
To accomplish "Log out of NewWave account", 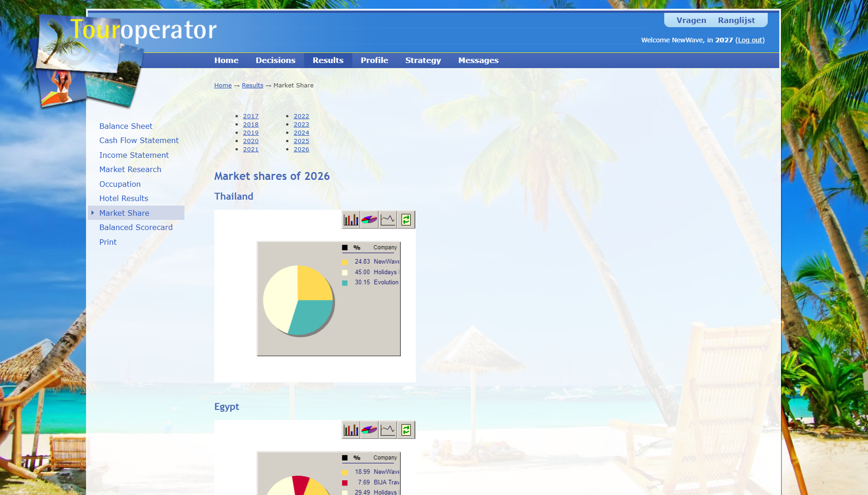I will point(750,40).
